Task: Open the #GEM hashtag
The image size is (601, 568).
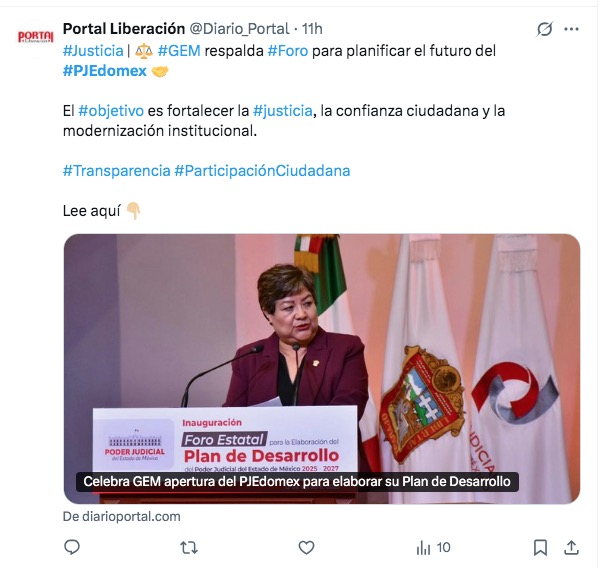Action: coord(179,51)
